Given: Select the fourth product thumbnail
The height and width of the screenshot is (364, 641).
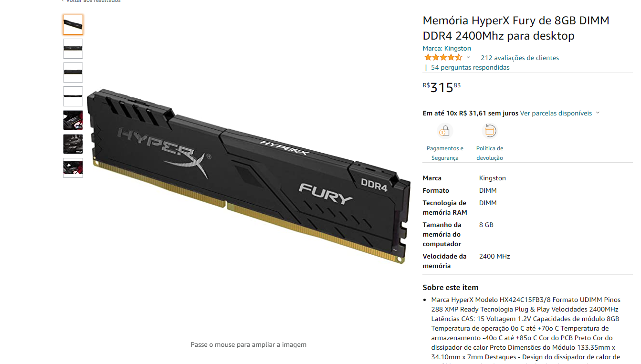Looking at the screenshot, I should click(73, 96).
